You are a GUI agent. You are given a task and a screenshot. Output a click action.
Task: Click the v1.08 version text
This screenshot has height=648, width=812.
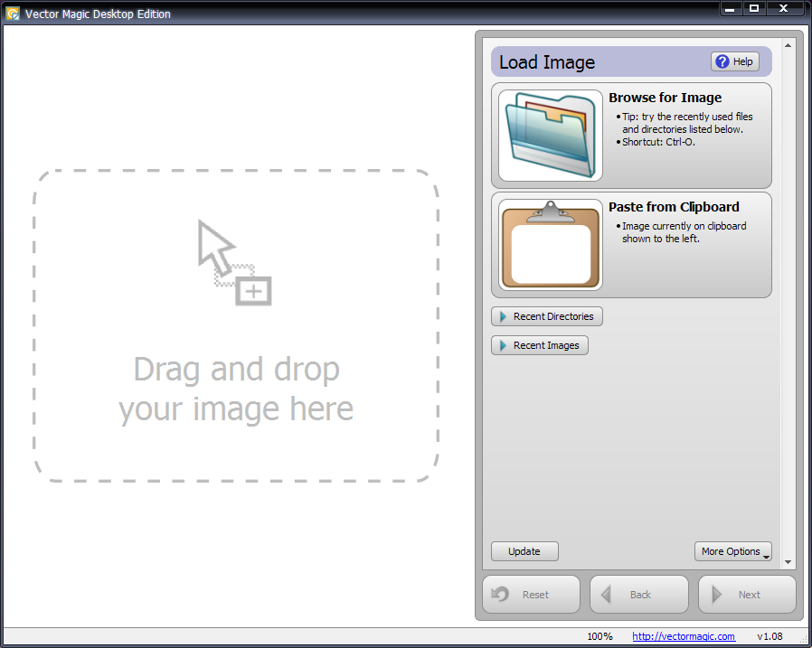pyautogui.click(x=770, y=636)
